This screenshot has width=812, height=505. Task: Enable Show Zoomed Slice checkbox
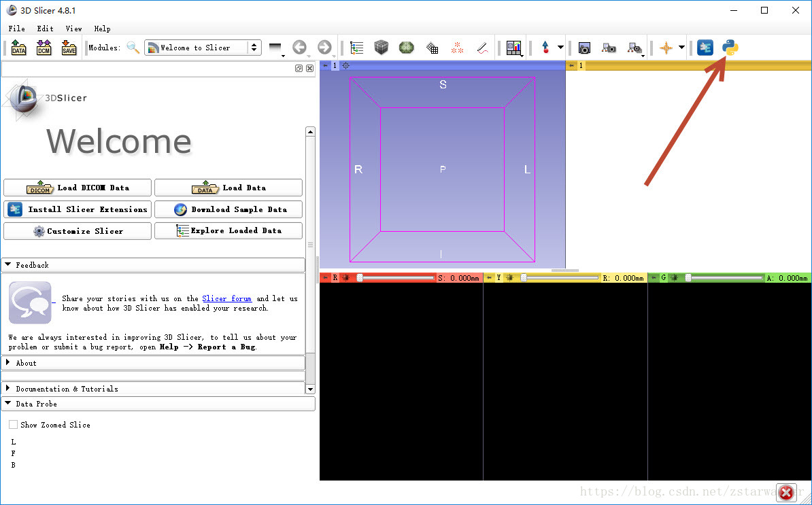14,425
